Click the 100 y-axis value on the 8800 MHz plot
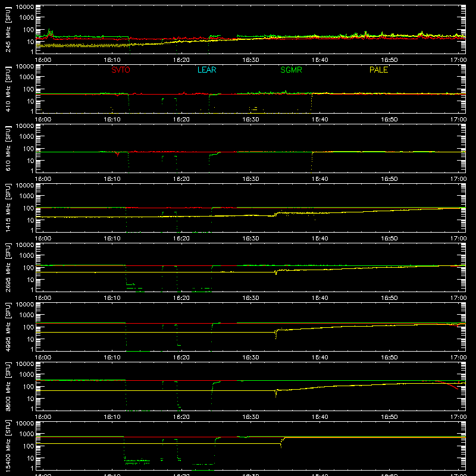Viewport: 476px width, 476px height. [29, 387]
